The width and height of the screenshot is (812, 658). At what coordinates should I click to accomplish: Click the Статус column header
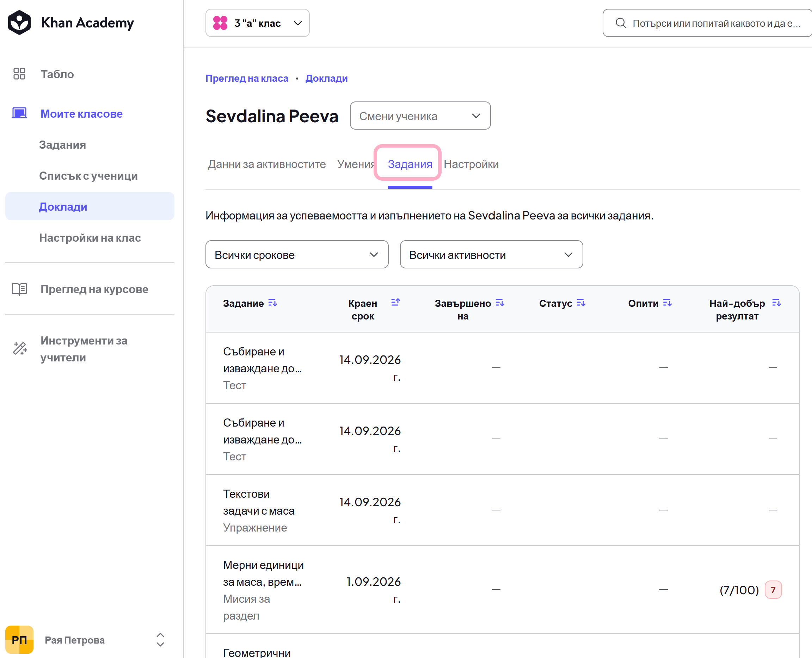click(556, 303)
